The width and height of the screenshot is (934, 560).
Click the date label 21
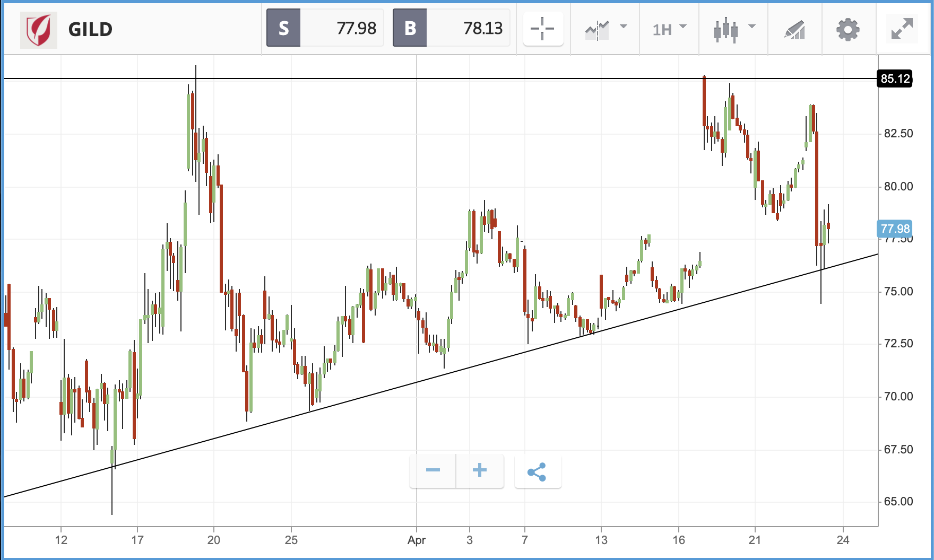[x=755, y=540]
